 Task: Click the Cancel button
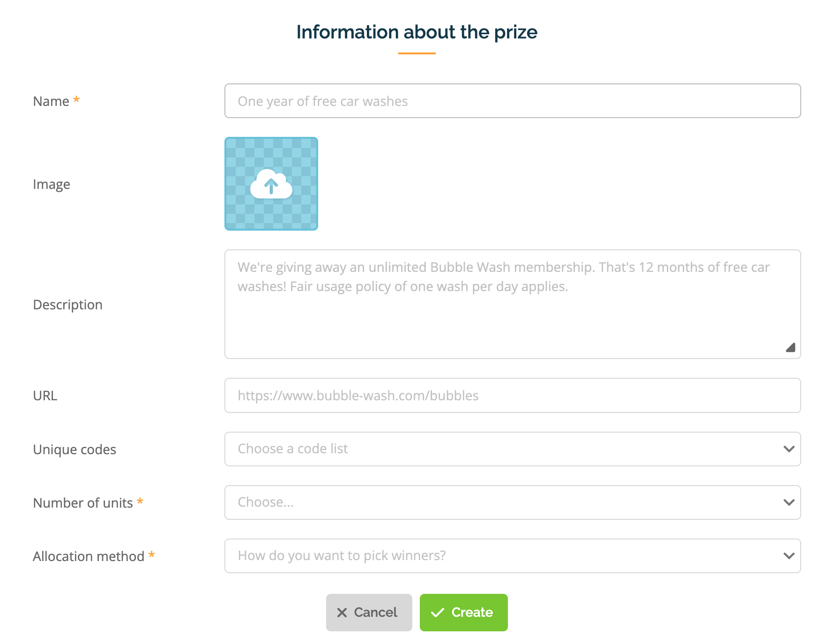pos(369,613)
